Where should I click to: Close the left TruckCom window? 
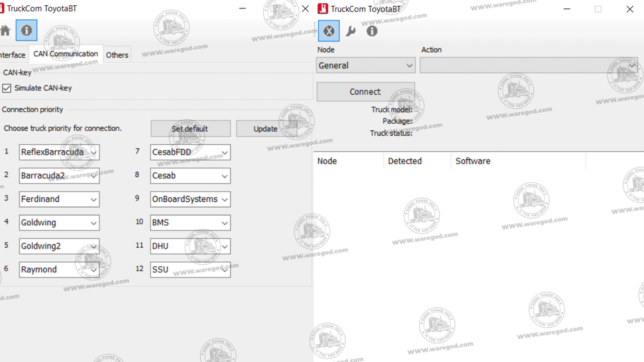pos(305,8)
